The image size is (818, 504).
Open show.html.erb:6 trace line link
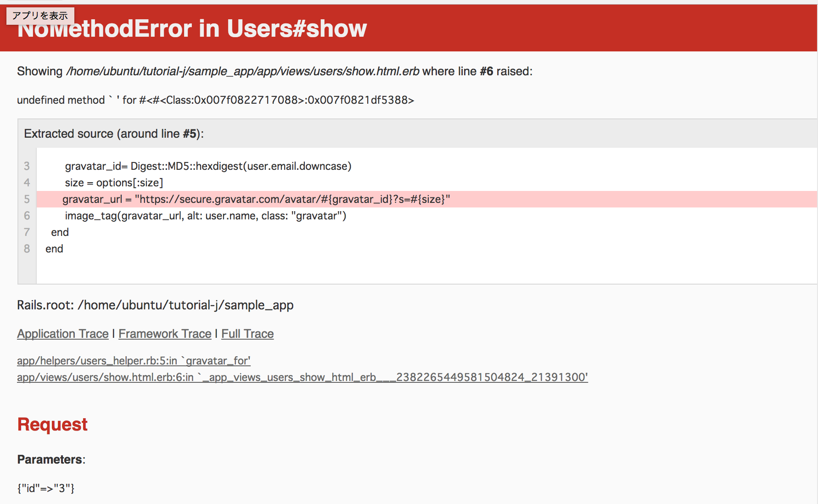click(x=302, y=377)
